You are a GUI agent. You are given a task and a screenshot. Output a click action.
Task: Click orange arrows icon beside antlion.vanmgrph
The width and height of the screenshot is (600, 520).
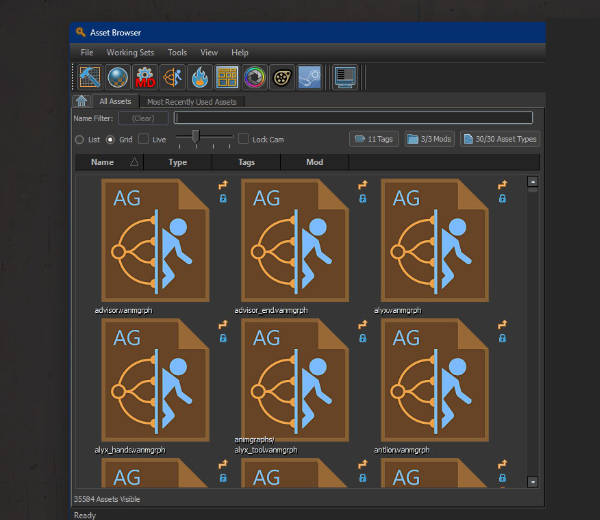click(502, 325)
